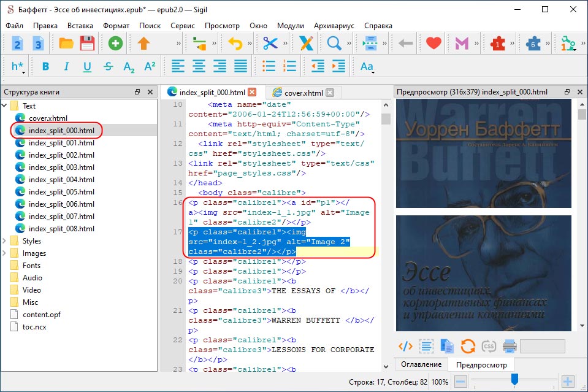588x392 pixels.
Task: Select index_split_003.html in the book structure
Action: click(61, 167)
